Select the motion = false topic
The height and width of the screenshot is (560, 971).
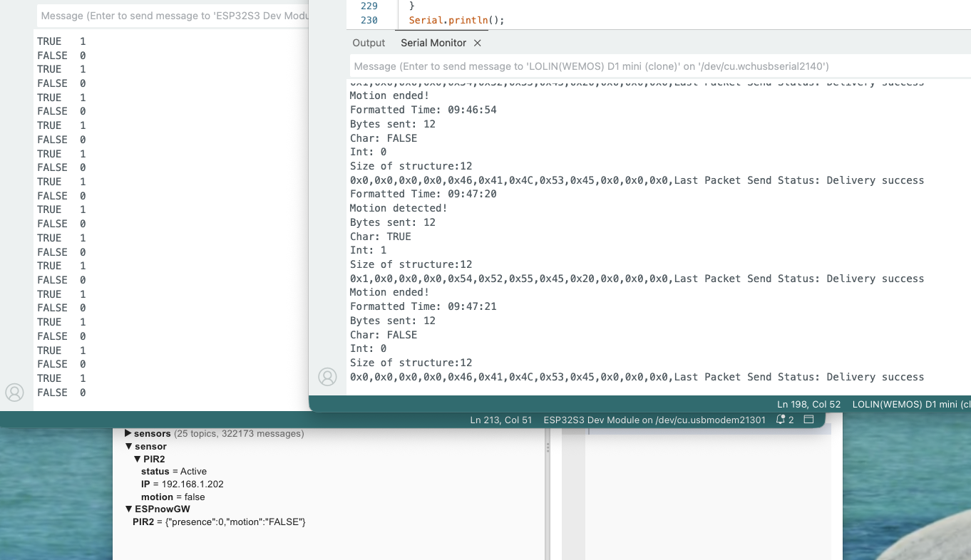(173, 497)
